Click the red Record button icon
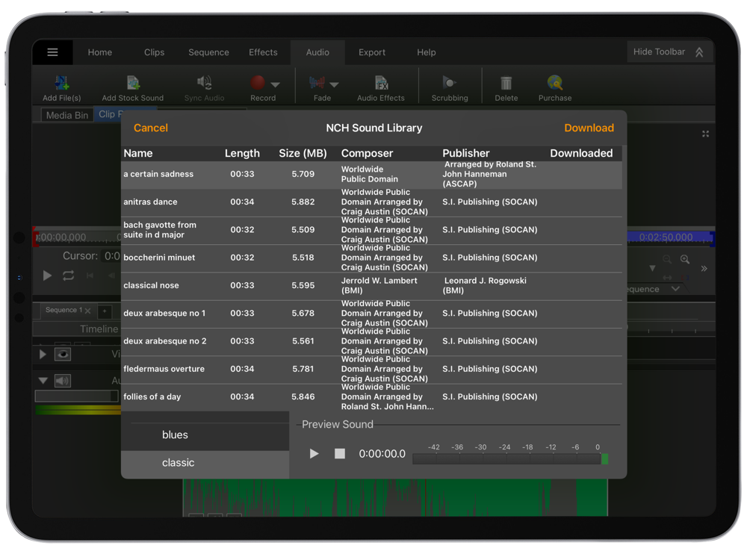This screenshot has height=560, width=747. pyautogui.click(x=258, y=83)
